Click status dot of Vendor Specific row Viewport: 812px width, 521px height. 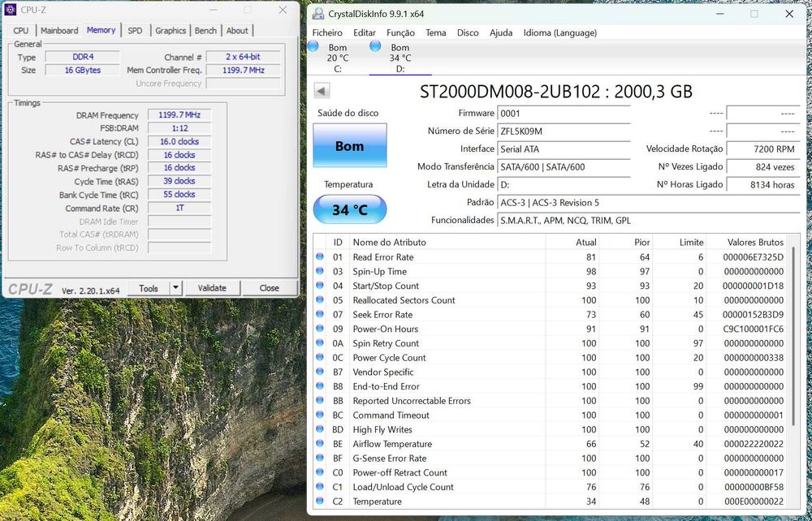point(319,372)
